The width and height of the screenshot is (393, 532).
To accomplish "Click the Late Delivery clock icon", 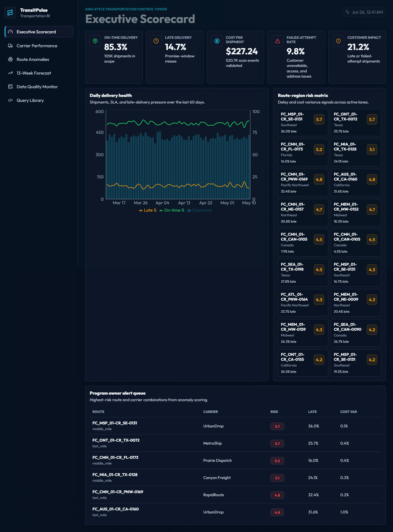I will [x=156, y=41].
